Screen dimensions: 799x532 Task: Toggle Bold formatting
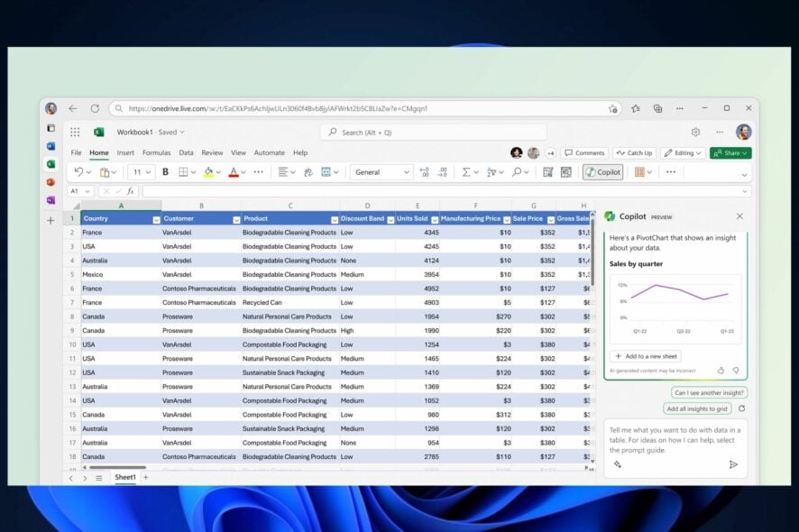165,172
